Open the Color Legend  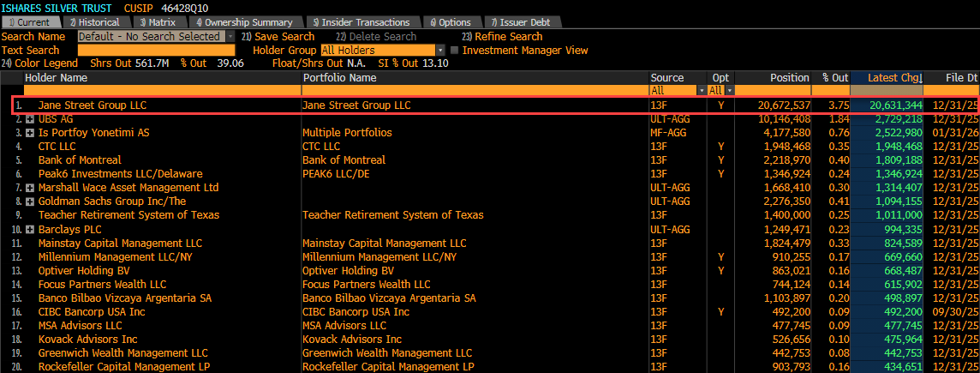[x=39, y=63]
